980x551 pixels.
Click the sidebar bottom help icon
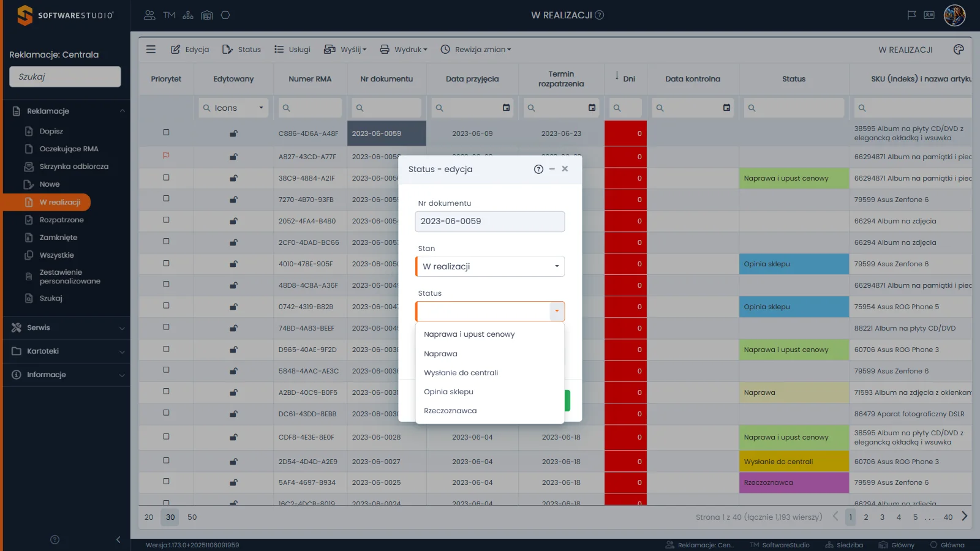[55, 539]
